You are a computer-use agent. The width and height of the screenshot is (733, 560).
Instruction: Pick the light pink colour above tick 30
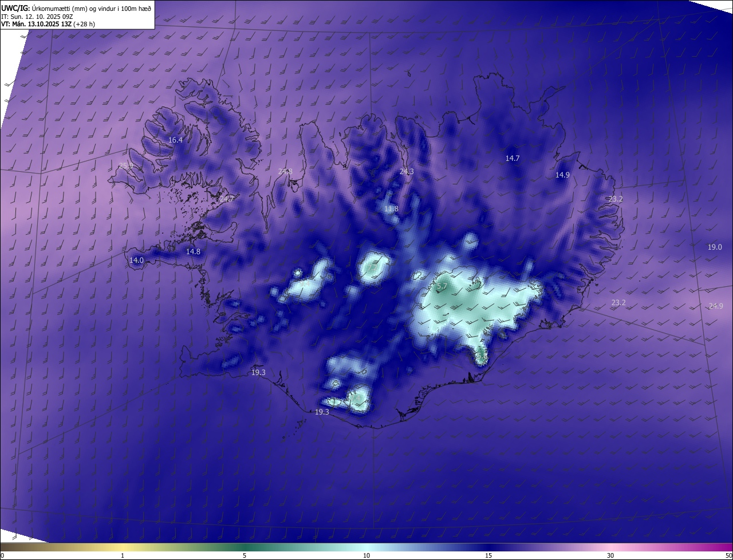coord(610,547)
